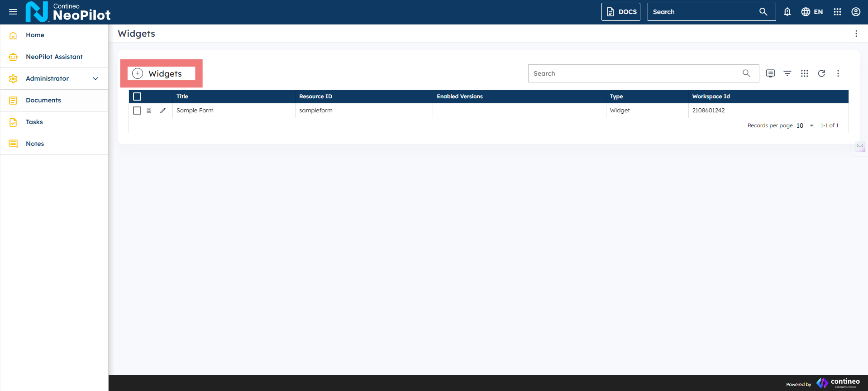868x391 pixels.
Task: Edit the Sample Form row with pencil
Action: (x=163, y=111)
